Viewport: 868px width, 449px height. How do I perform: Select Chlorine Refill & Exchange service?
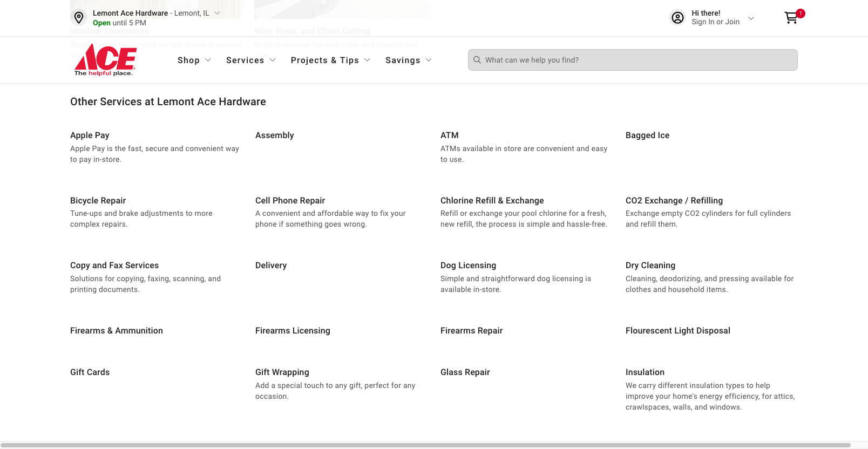492,201
